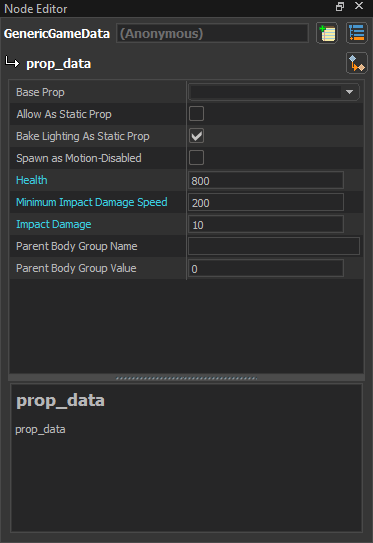The width and height of the screenshot is (373, 543).
Task: Click the Allow As Static Prop label
Action: pyautogui.click(x=64, y=114)
